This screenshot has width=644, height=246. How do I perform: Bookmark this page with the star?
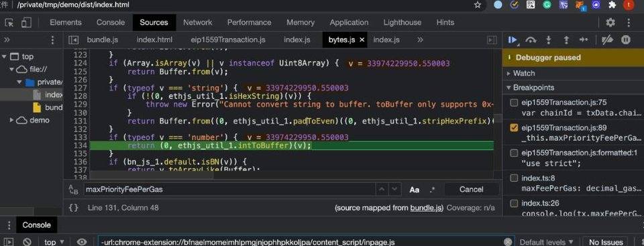[x=477, y=5]
